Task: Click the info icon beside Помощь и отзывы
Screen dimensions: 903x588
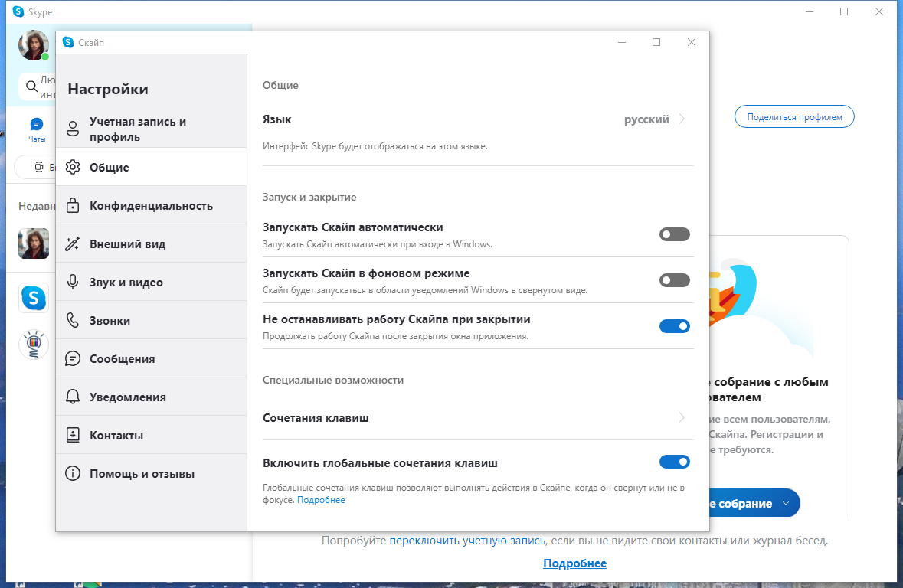Action: pyautogui.click(x=73, y=473)
